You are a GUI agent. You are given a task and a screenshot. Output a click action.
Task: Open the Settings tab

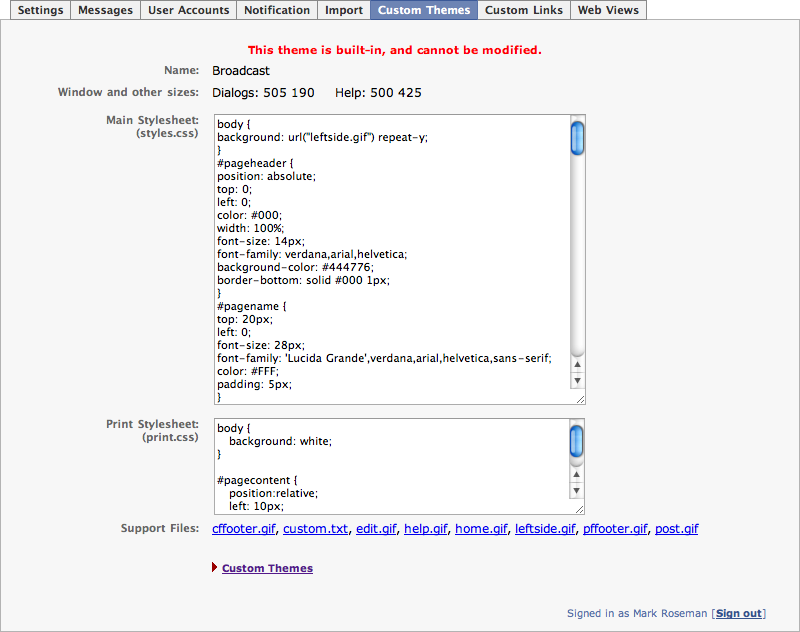pyautogui.click(x=40, y=10)
